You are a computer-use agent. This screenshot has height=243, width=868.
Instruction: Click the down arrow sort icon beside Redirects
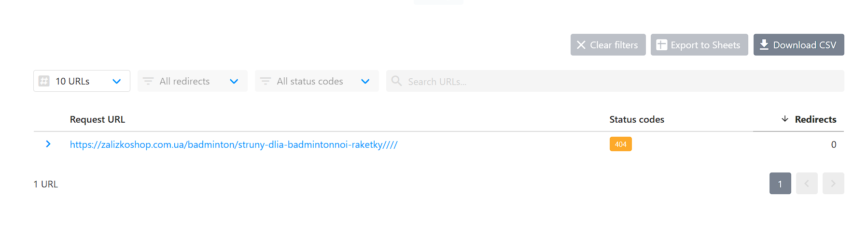tap(785, 119)
